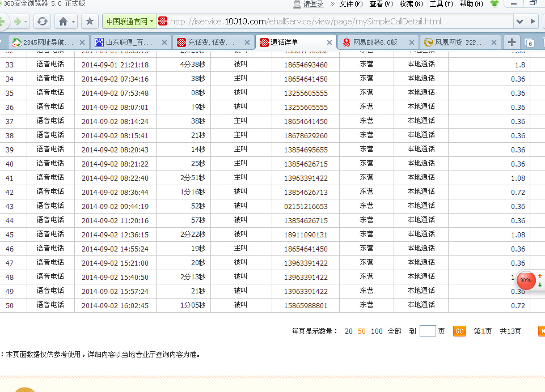Switch to the 山东联通 tab
This screenshot has height=392, width=545.
click(x=129, y=42)
